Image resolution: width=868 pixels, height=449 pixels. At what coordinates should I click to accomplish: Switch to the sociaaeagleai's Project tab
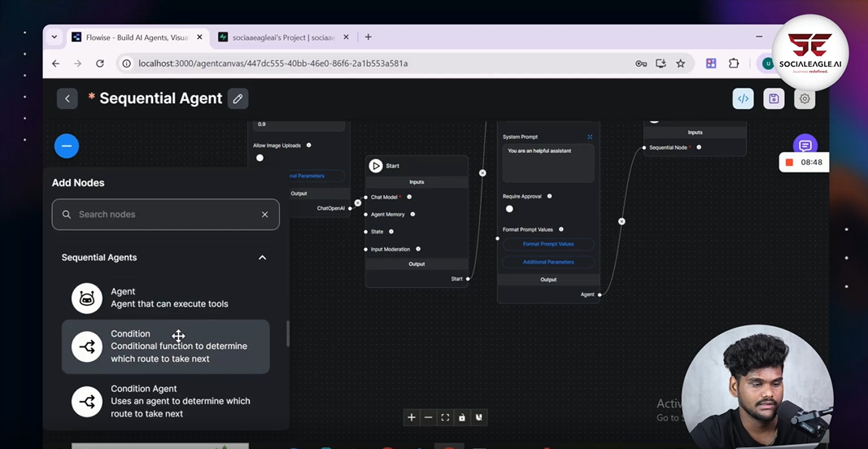click(281, 37)
